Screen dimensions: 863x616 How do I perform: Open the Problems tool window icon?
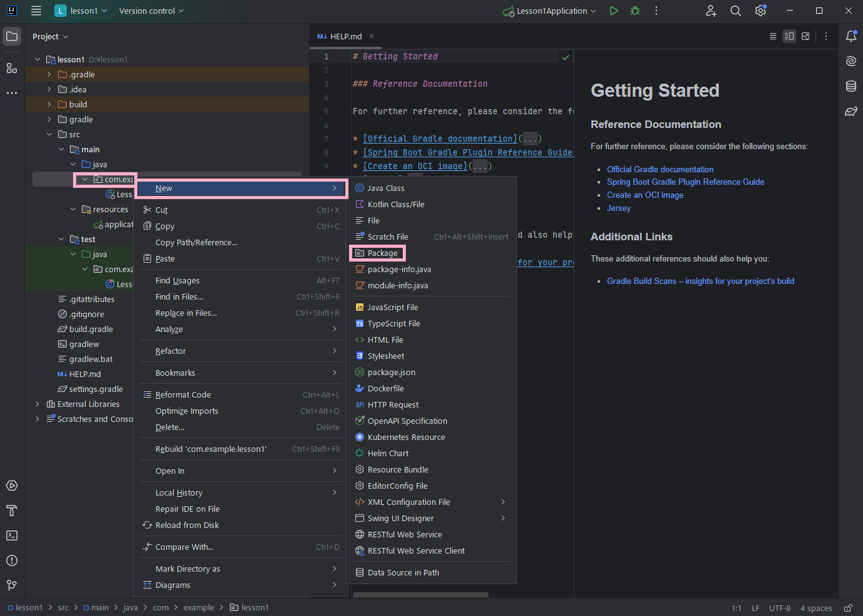coord(12,560)
